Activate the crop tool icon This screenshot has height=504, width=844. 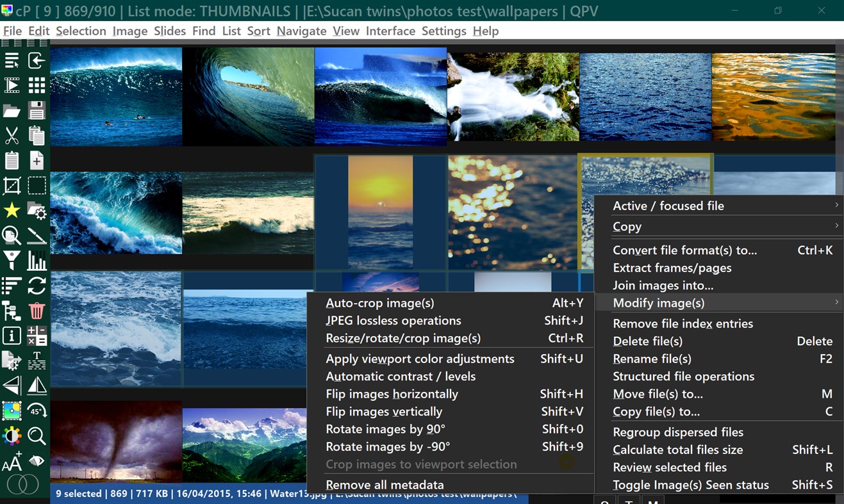[x=12, y=185]
